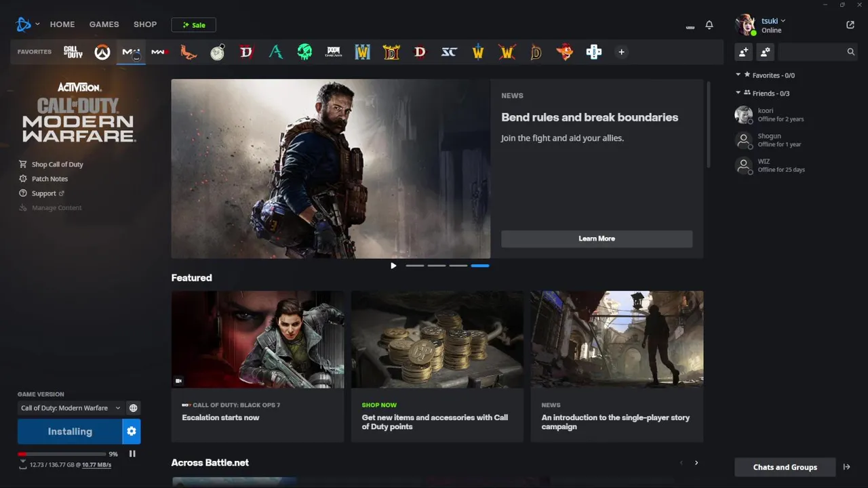Open the Escalation starts now card
This screenshot has height=488, width=868.
[x=258, y=367]
